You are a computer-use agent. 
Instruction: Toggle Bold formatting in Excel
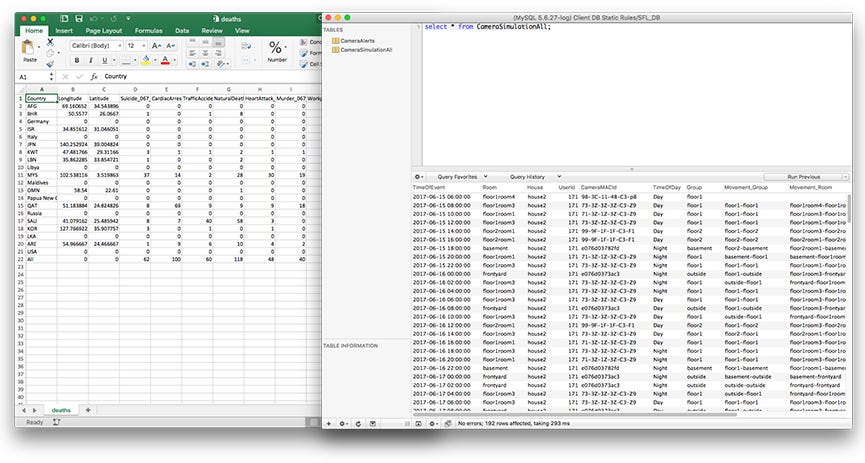tap(77, 60)
